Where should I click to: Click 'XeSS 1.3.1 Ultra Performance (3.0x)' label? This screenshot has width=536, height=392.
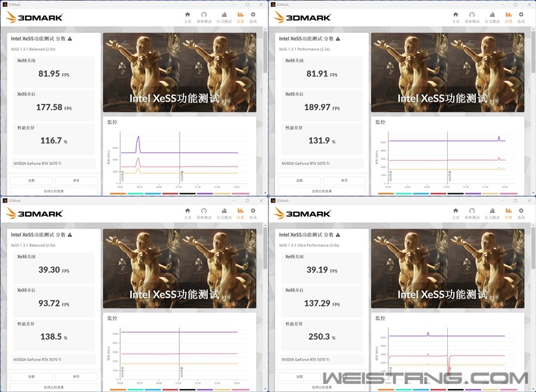click(x=308, y=245)
